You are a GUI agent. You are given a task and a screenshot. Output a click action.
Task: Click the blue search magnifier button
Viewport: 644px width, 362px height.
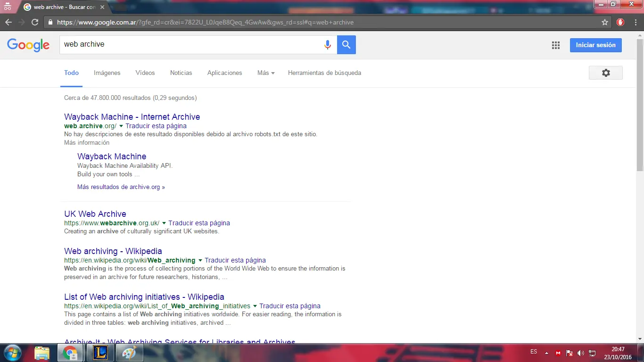347,45
